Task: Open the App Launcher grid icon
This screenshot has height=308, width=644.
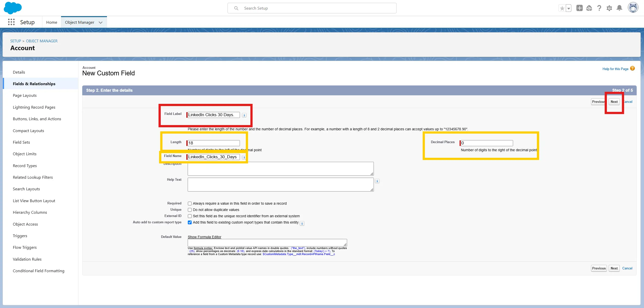Action: pos(11,22)
